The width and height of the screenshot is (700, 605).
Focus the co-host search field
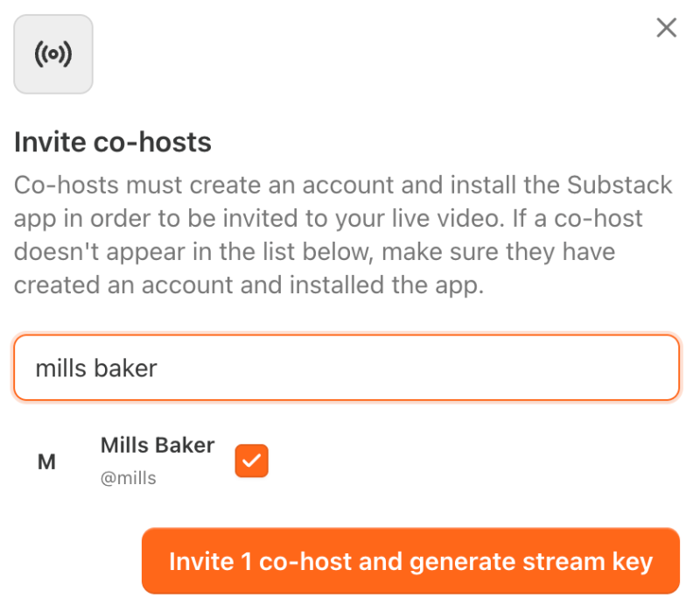tap(346, 368)
